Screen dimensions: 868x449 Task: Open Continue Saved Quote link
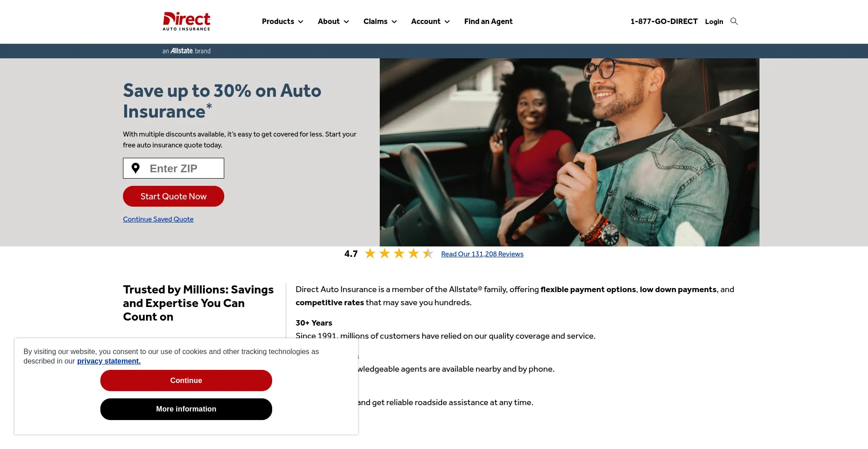pyautogui.click(x=158, y=219)
